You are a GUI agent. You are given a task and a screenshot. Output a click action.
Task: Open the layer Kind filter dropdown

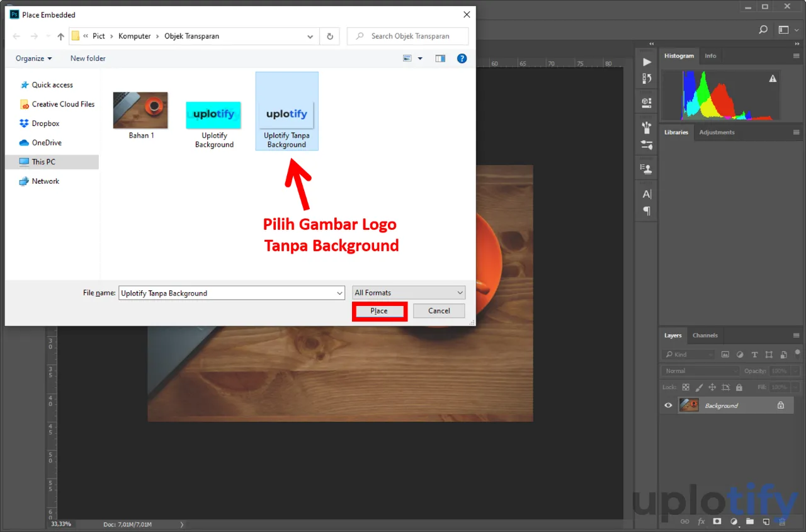point(688,354)
